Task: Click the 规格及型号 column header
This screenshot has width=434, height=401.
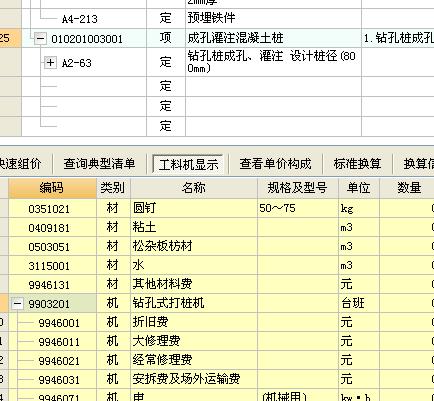Action: pyautogui.click(x=298, y=188)
